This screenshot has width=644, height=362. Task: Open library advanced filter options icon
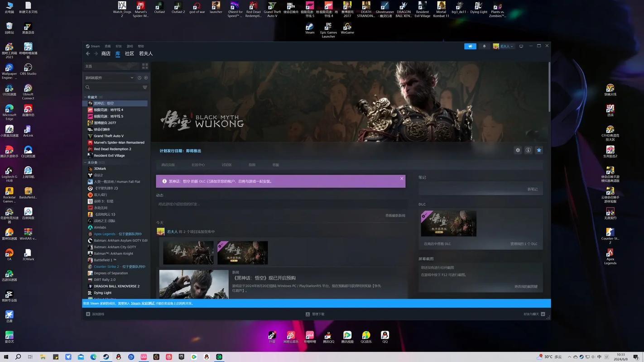point(145,87)
